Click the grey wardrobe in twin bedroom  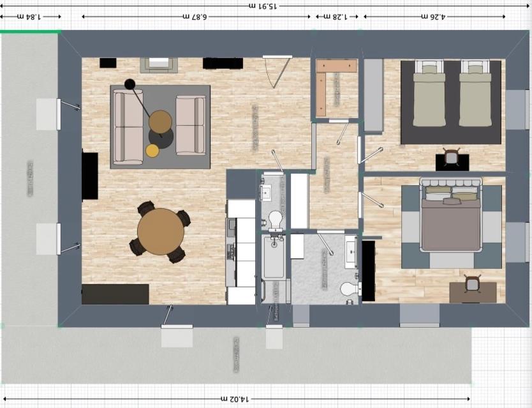[374, 95]
